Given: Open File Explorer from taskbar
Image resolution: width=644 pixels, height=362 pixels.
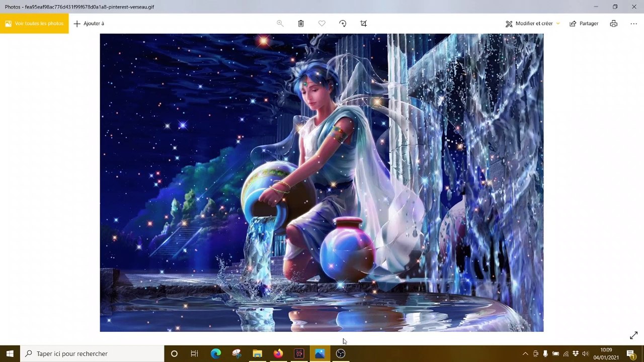Looking at the screenshot, I should [x=257, y=353].
